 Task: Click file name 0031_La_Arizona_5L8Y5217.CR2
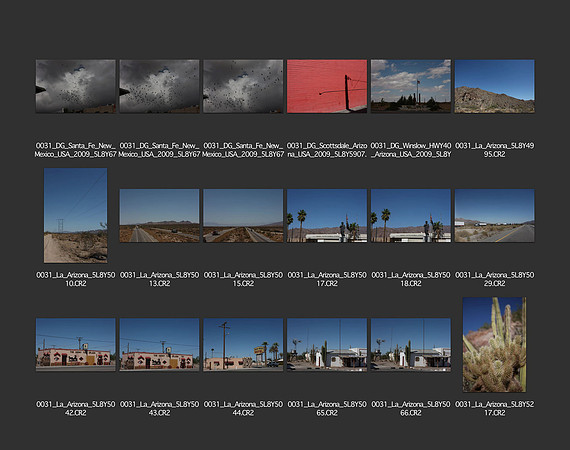(x=494, y=409)
